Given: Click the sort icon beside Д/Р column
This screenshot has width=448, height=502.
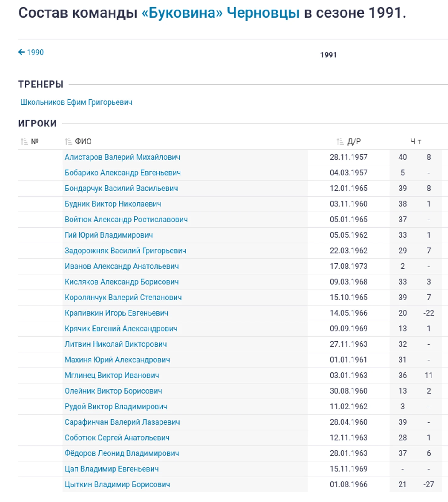Looking at the screenshot, I should [340, 142].
